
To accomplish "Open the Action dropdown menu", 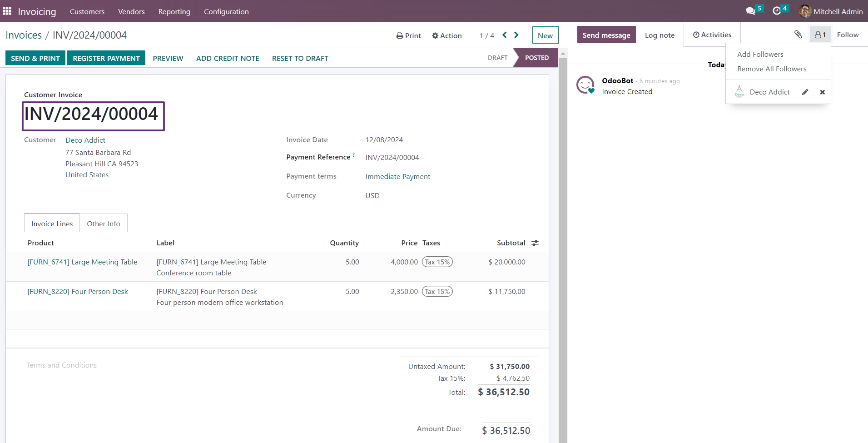I will click(447, 35).
